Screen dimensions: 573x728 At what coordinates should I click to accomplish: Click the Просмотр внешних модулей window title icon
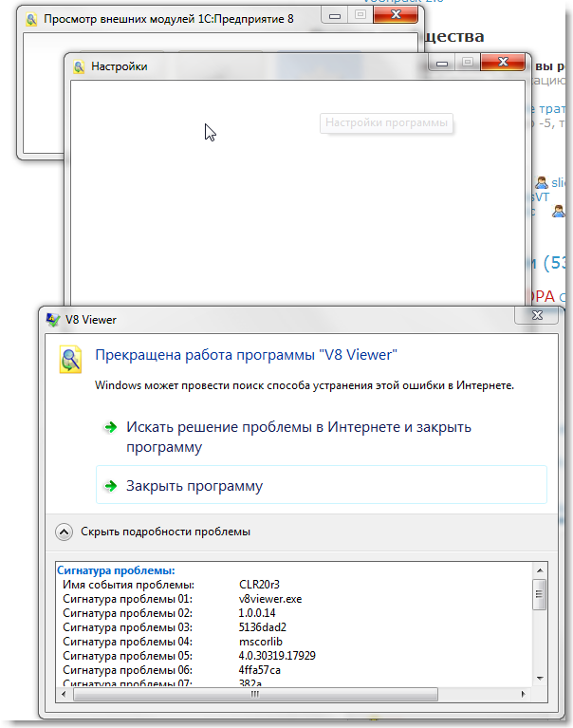(31, 20)
